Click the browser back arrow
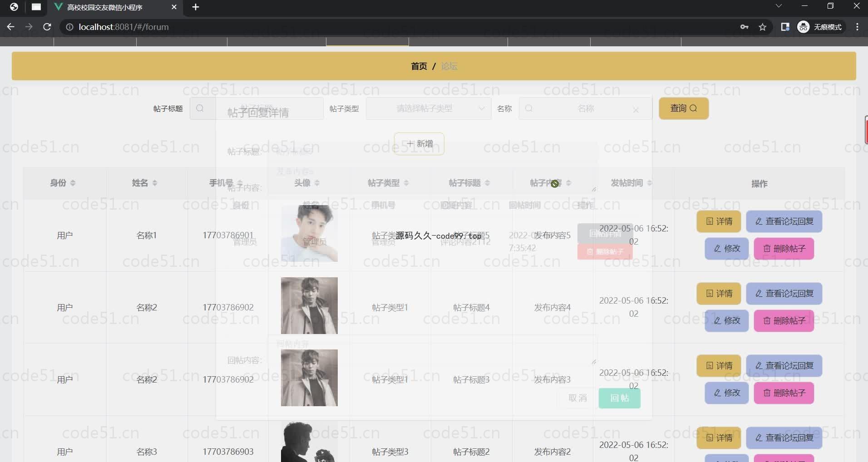 point(11,27)
